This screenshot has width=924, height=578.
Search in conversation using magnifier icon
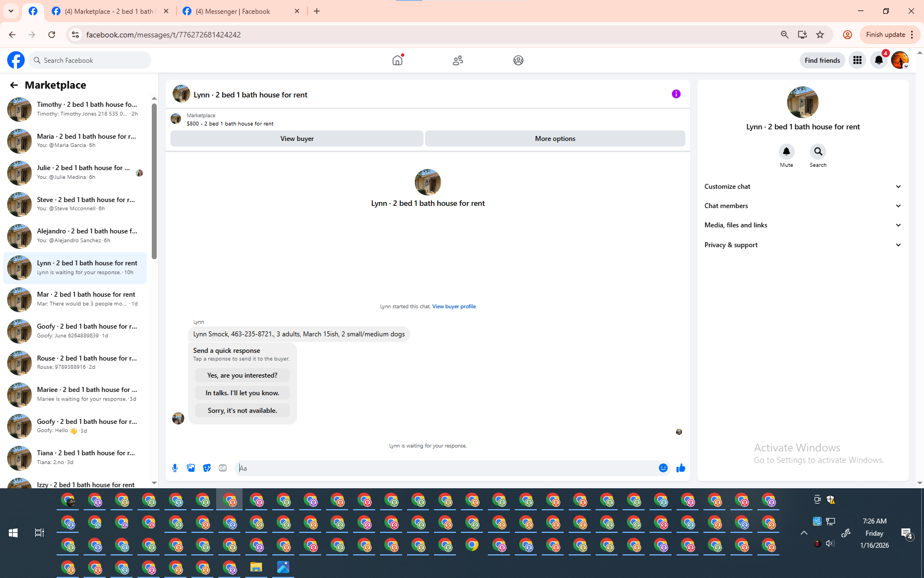pyautogui.click(x=818, y=151)
